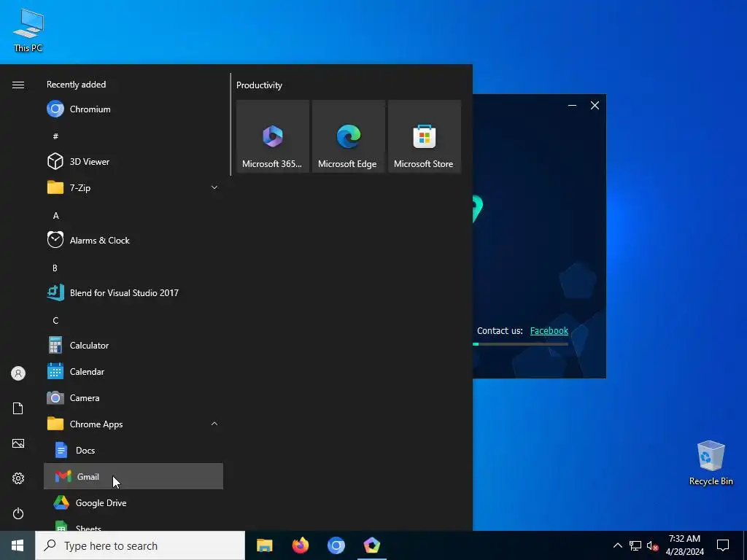Open Google Drive in Chrome Apps
This screenshot has width=747, height=560.
pyautogui.click(x=133, y=502)
